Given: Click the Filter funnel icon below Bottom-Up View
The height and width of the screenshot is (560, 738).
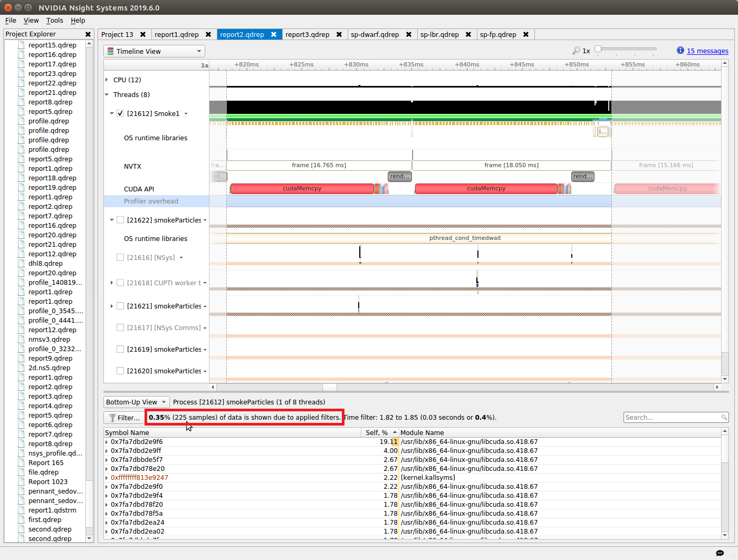Looking at the screenshot, I should click(111, 417).
